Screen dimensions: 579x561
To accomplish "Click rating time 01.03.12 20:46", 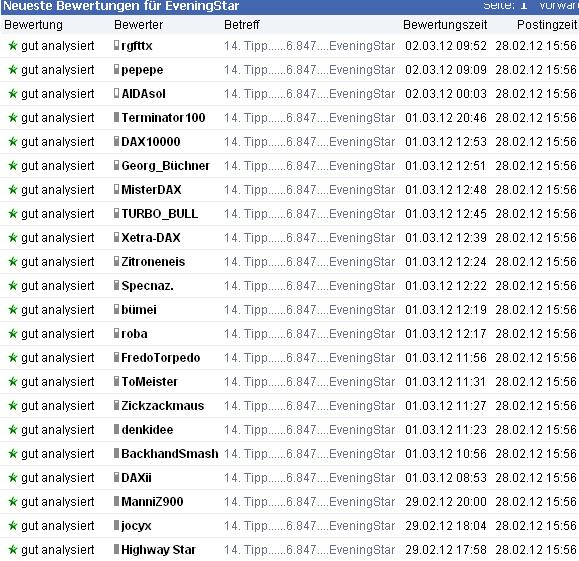I will click(446, 118).
